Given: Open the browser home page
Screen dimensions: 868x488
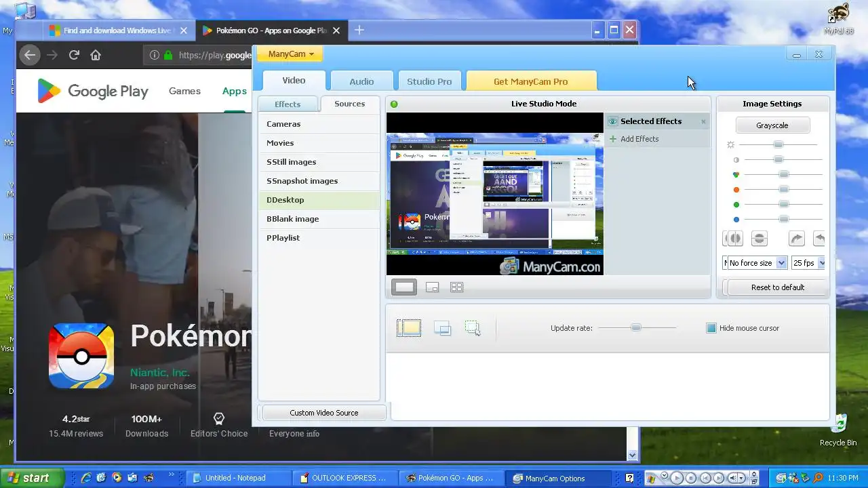Looking at the screenshot, I should (x=96, y=55).
